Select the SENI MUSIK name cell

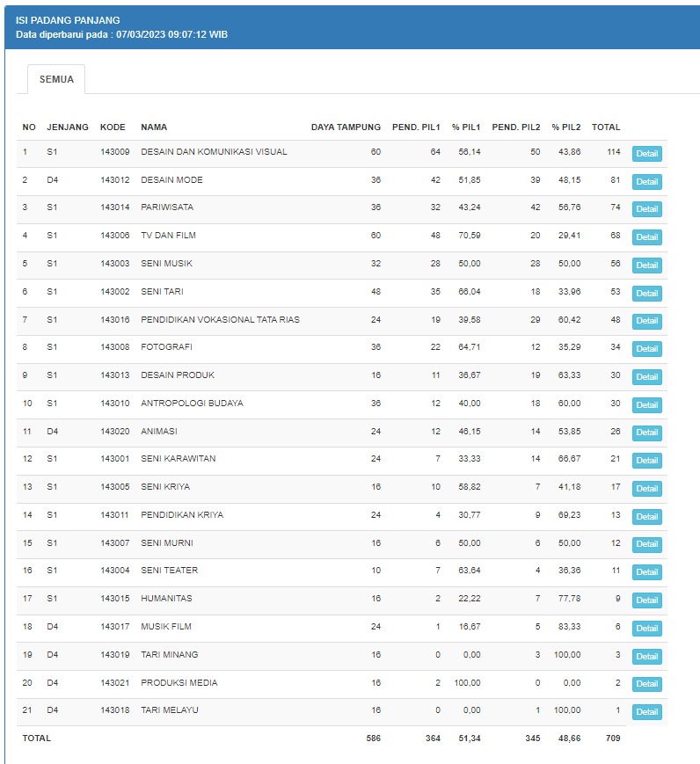(x=167, y=264)
